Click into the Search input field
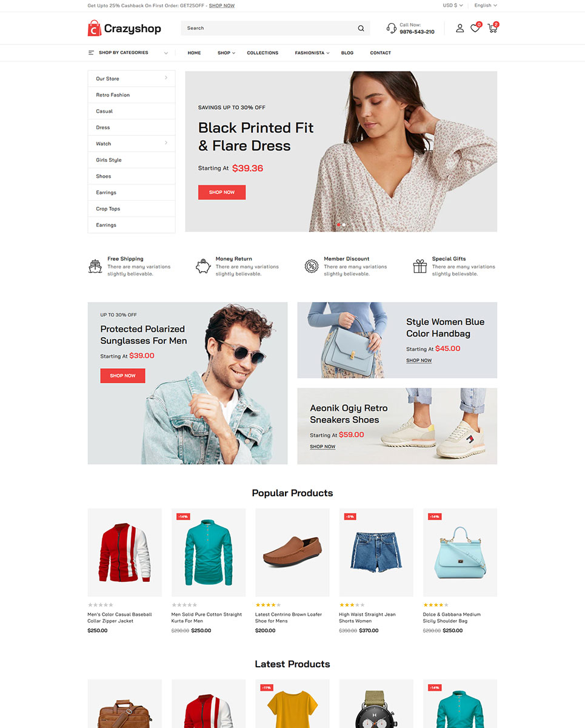This screenshot has height=728, width=585. coord(267,28)
